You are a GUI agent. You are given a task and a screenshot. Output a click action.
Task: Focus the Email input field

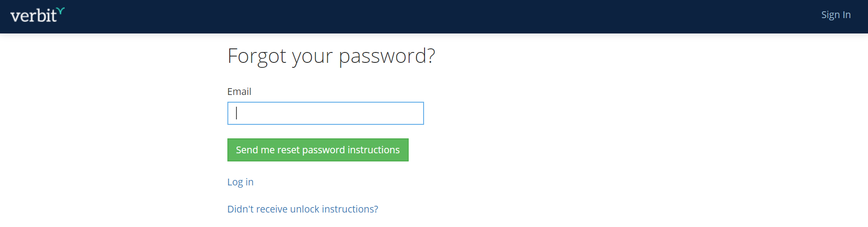click(x=325, y=113)
